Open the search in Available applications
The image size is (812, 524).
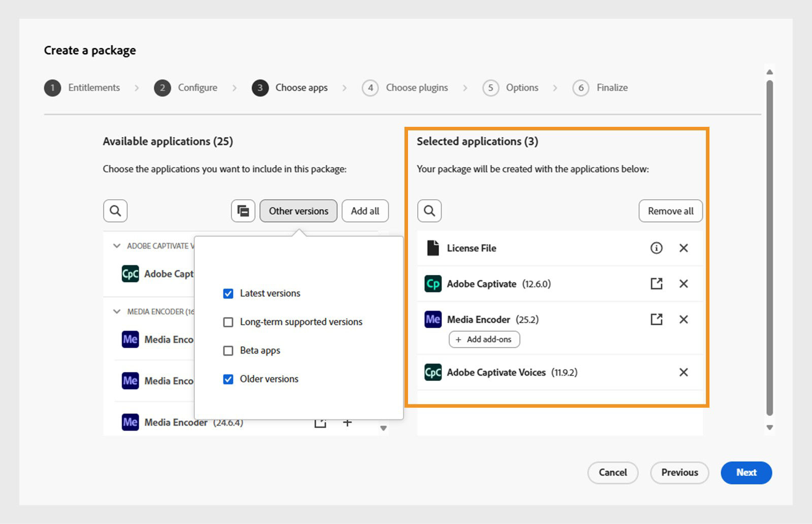[115, 211]
